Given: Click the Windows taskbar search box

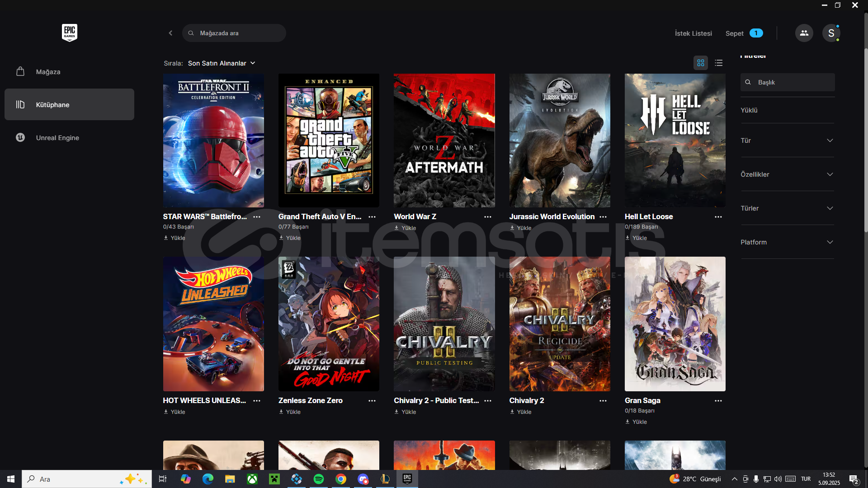Looking at the screenshot, I should 87,479.
